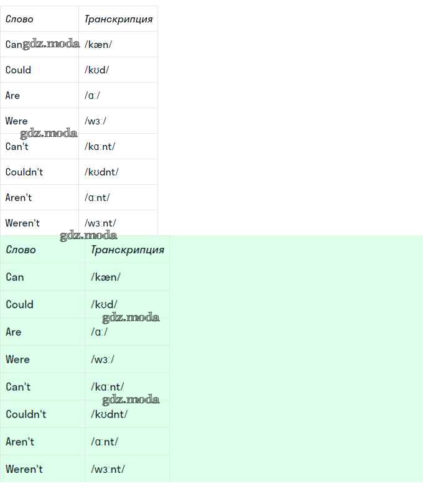423x504 pixels.
Task: Click the "Транскрипция" header in the green table
Action: tap(128, 250)
